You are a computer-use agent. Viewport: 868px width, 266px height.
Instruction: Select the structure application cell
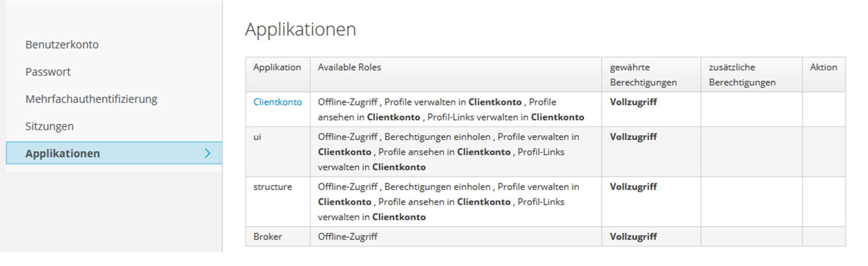point(272,187)
